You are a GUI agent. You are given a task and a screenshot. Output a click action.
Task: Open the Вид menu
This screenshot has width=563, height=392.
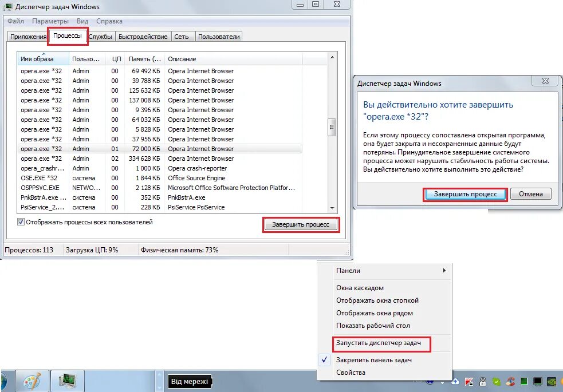point(82,21)
